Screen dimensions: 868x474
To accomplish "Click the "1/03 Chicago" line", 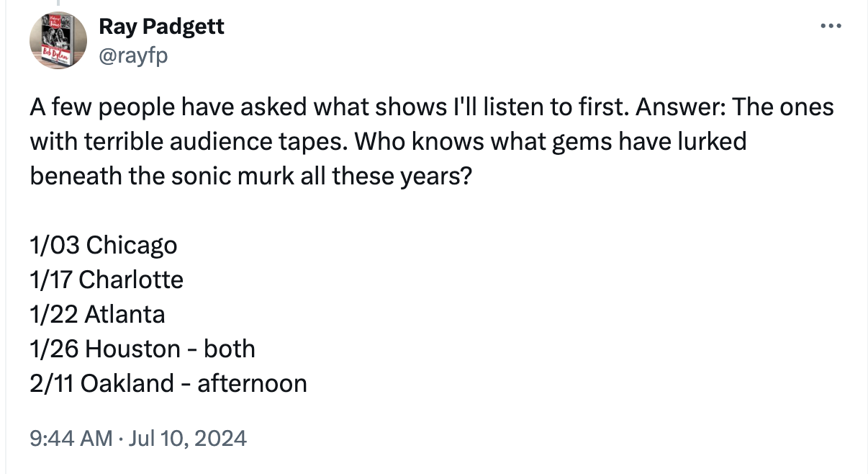I will (104, 245).
